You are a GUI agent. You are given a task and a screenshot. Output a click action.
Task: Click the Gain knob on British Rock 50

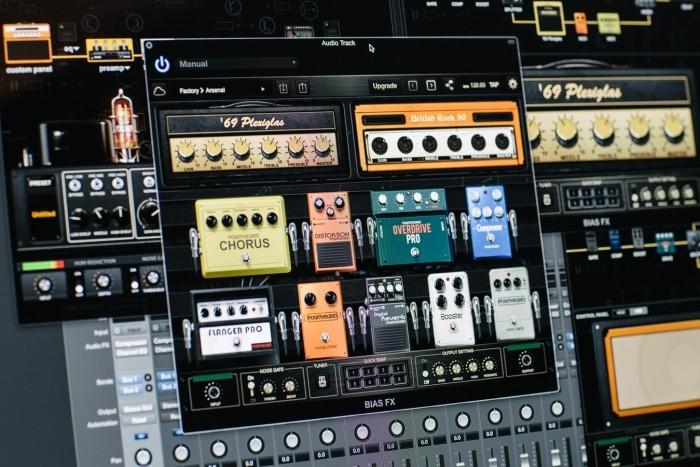[x=379, y=145]
